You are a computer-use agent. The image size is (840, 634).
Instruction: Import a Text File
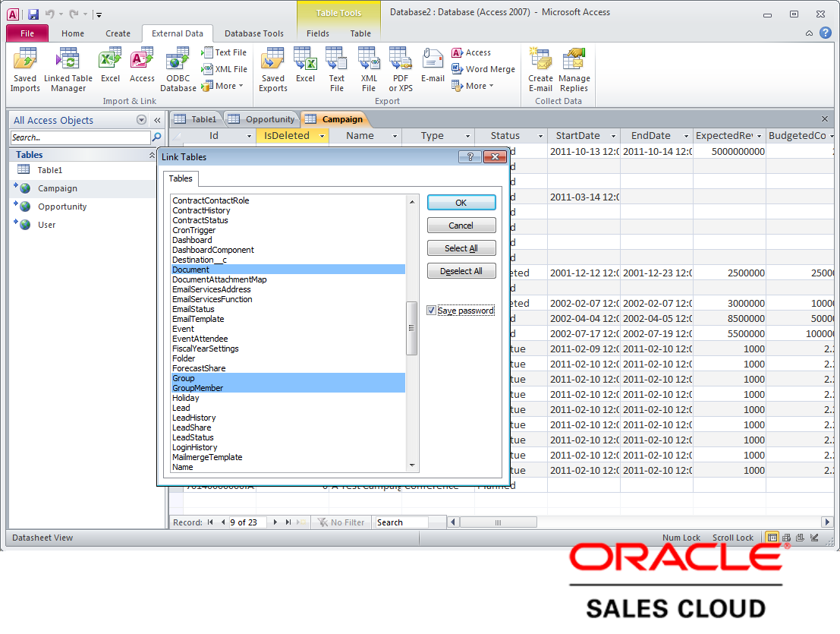(224, 52)
